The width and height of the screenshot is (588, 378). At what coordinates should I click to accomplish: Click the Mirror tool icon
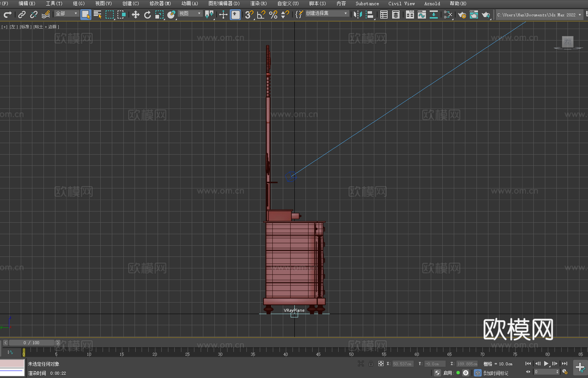click(358, 14)
